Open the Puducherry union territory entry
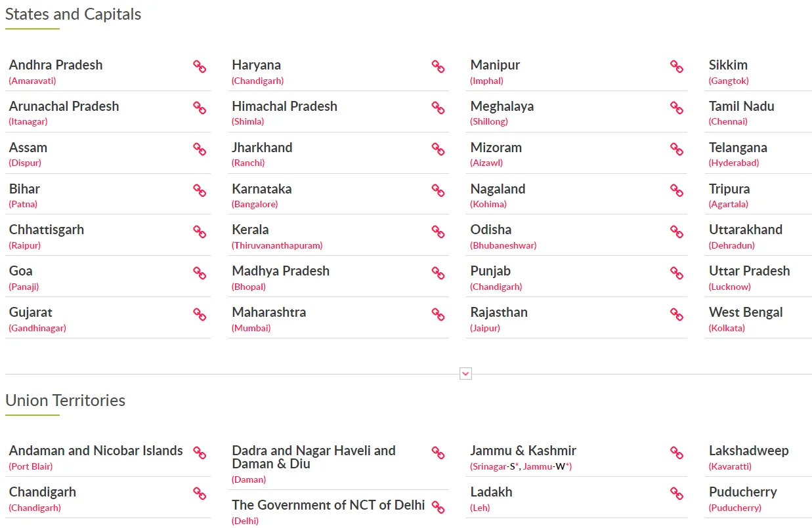The image size is (812, 528). pyautogui.click(x=742, y=492)
